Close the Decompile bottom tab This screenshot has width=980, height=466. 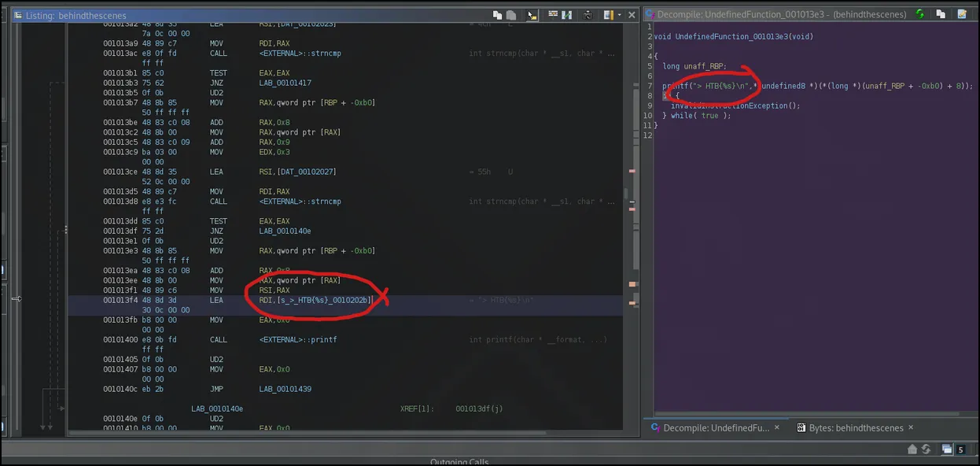[777, 427]
